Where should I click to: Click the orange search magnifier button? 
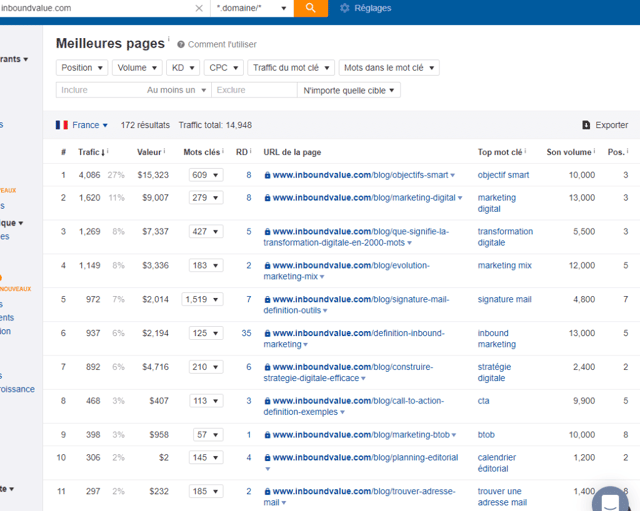310,8
